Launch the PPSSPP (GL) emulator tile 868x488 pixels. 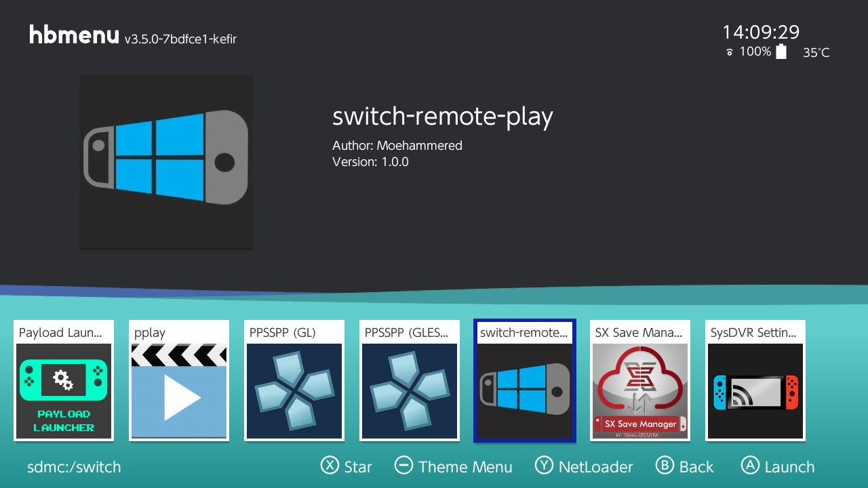[294, 380]
